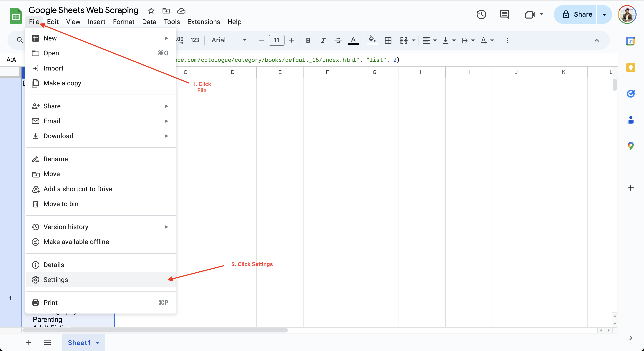
Task: Open the Sheet1 tab dropdown arrow
Action: (97, 343)
